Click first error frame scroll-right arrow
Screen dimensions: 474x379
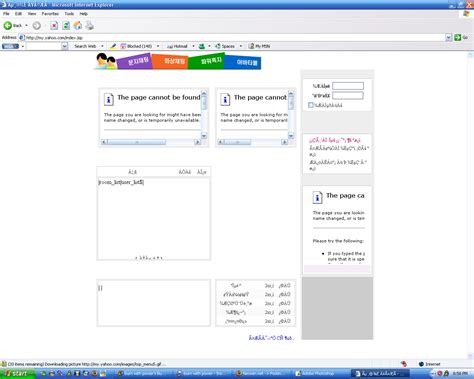pos(197,142)
